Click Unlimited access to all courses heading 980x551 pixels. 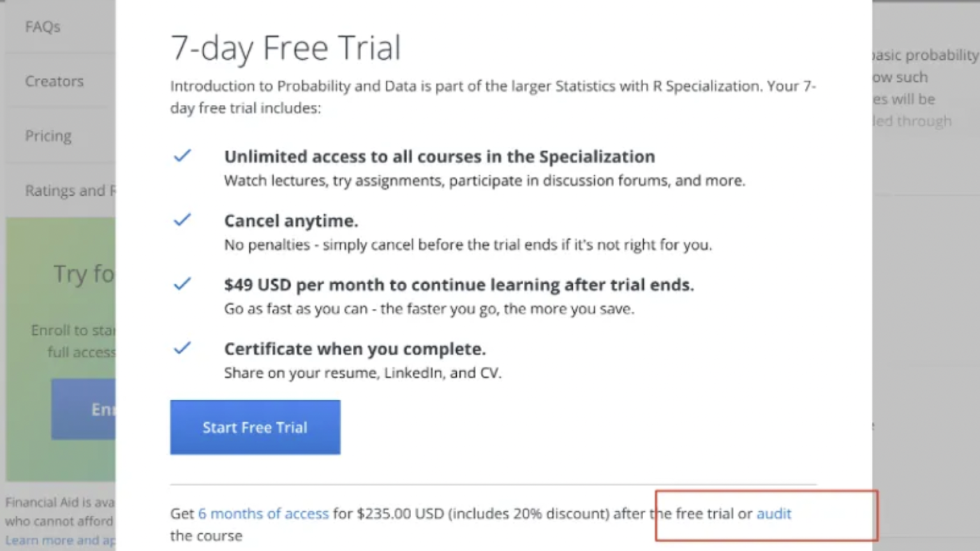click(440, 157)
